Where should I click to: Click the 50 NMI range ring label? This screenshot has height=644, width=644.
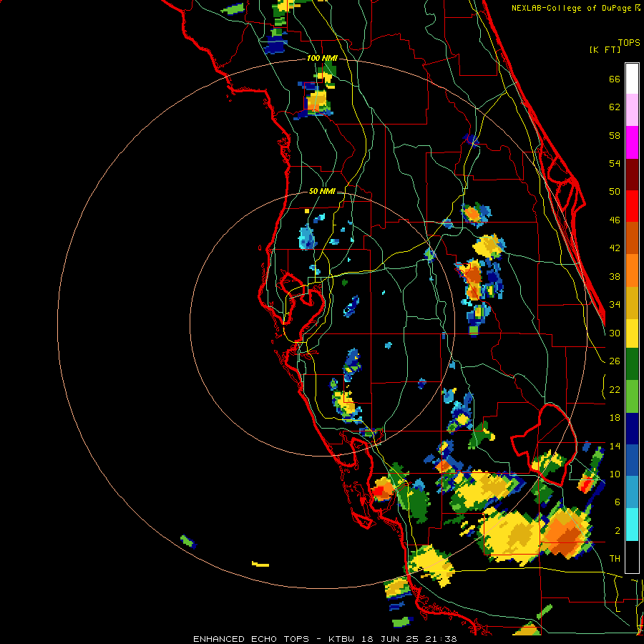click(322, 191)
